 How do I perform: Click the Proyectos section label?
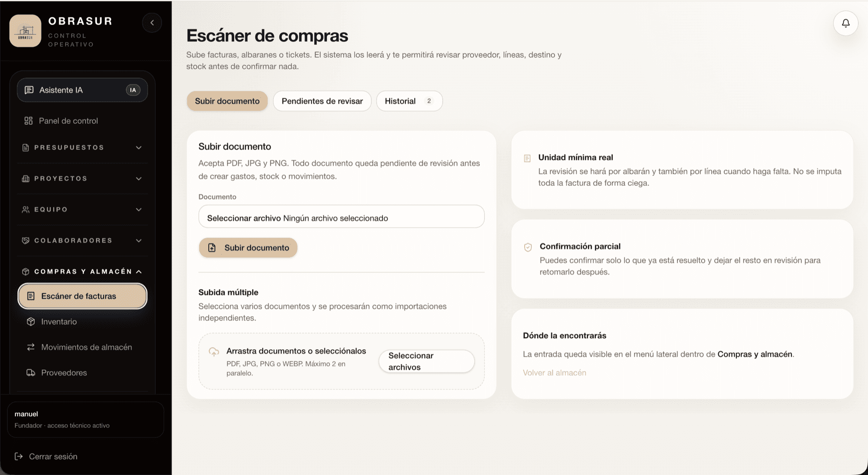pyautogui.click(x=61, y=178)
